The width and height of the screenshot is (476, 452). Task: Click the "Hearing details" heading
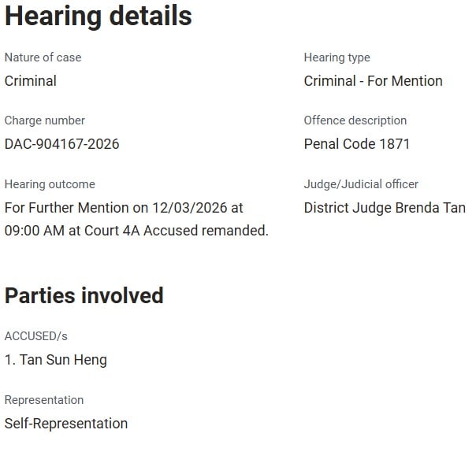[x=99, y=16]
